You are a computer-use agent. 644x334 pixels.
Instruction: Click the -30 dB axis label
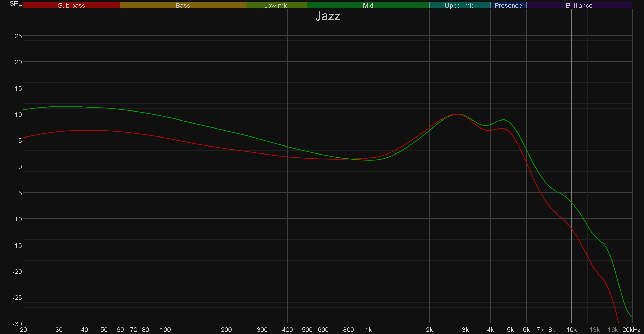click(17, 324)
